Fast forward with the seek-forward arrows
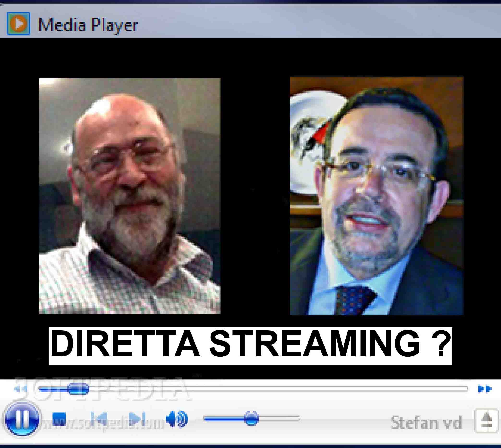Image resolution: width=501 pixels, height=448 pixels. tap(485, 389)
